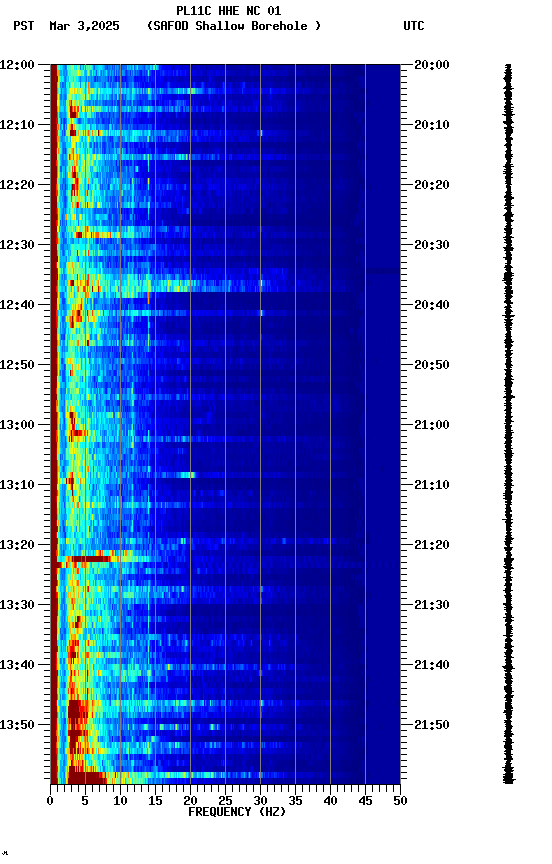This screenshot has width=552, height=864.
Task: Click the title text PL11C HHE NC 01
Action: coord(229,11)
